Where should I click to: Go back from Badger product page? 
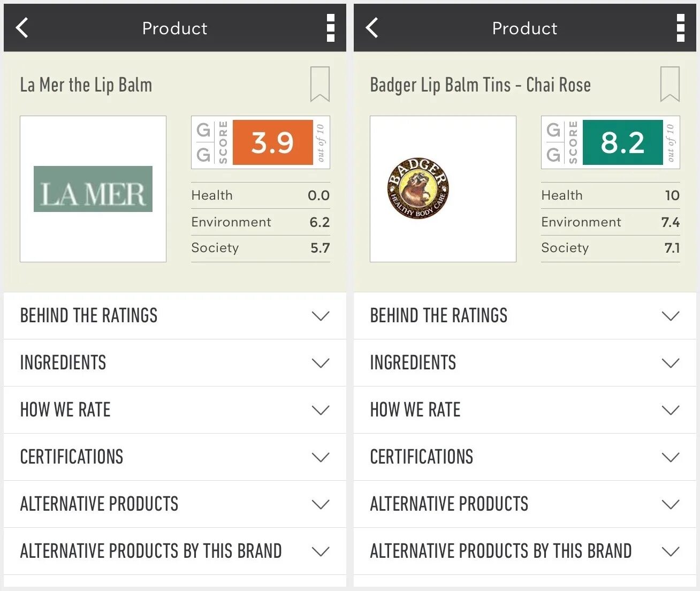point(372,28)
